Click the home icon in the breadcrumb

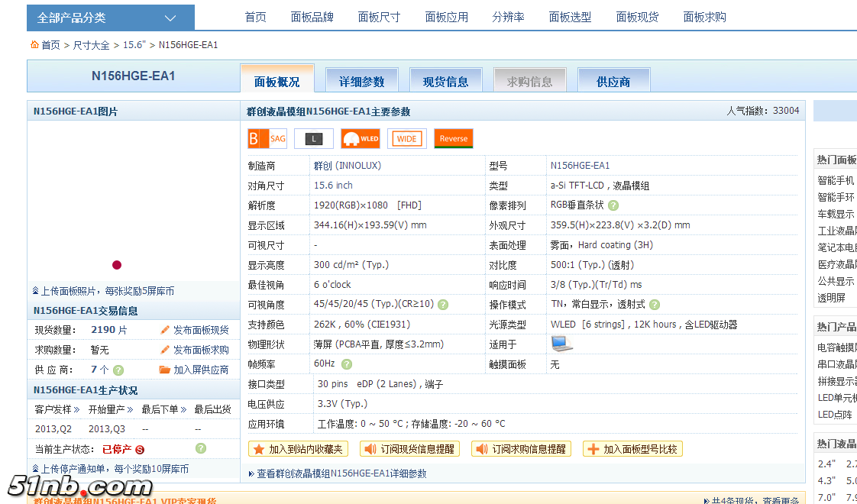coord(34,45)
